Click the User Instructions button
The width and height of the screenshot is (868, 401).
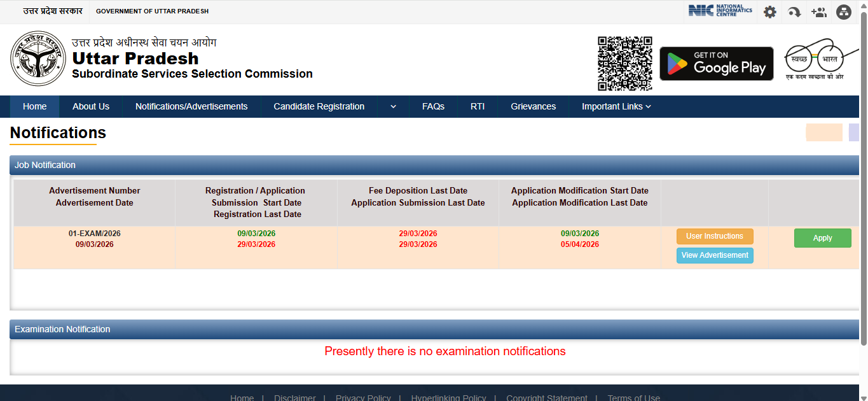(x=714, y=236)
